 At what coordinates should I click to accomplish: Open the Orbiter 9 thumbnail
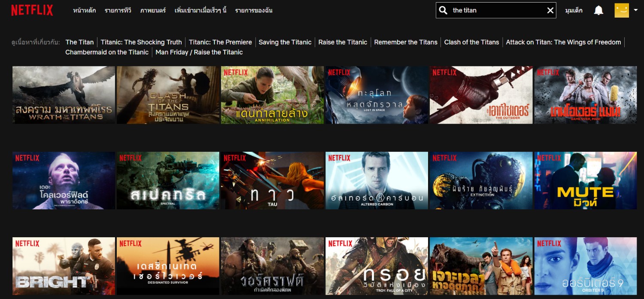coord(586,266)
